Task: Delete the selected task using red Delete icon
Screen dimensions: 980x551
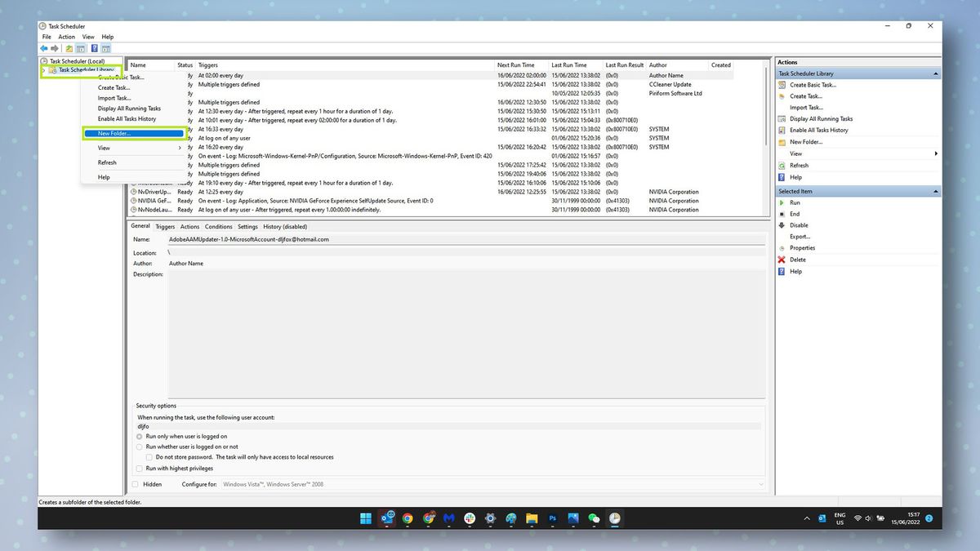Action: pyautogui.click(x=782, y=260)
